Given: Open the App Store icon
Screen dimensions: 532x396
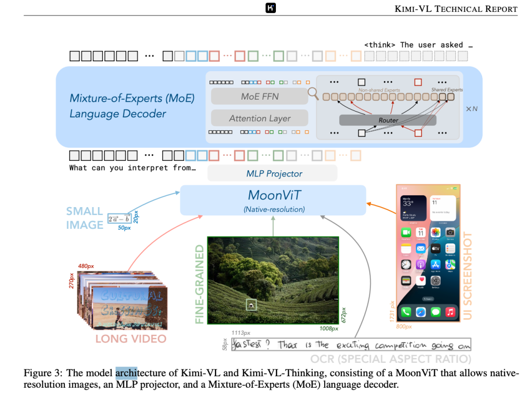Looking at the screenshot, I should point(435,265).
